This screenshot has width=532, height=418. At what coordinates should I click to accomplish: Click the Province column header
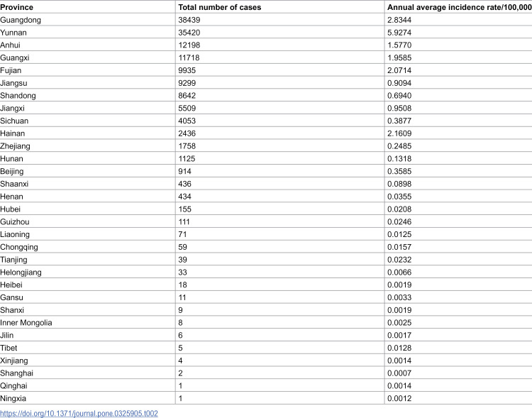point(16,7)
